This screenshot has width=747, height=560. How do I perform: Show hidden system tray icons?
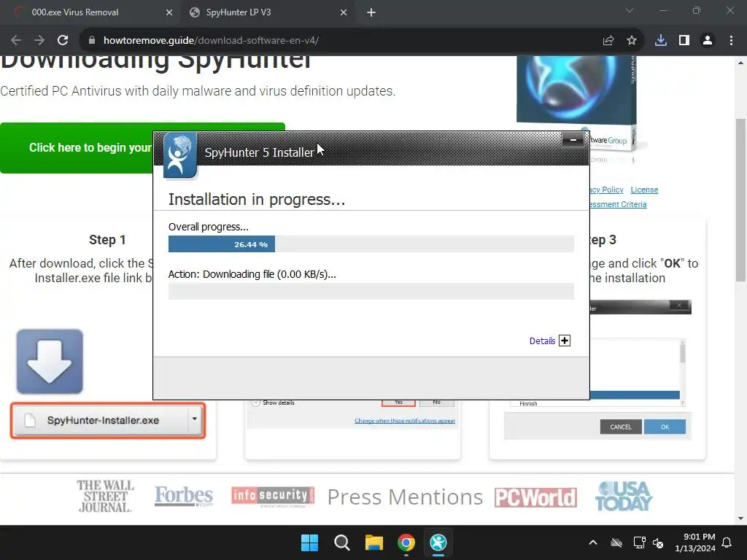coord(593,542)
